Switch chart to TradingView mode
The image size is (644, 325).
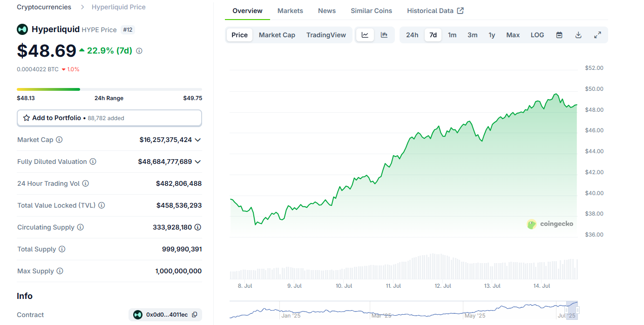326,35
